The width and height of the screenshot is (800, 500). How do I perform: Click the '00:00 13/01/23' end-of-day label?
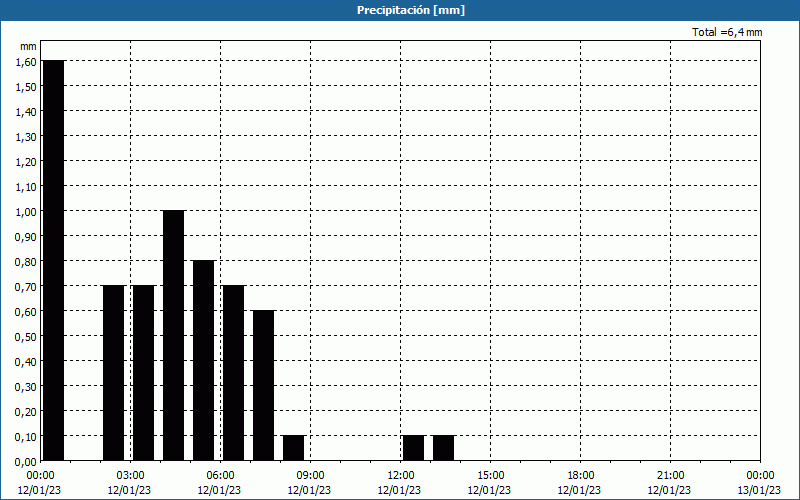click(x=759, y=483)
